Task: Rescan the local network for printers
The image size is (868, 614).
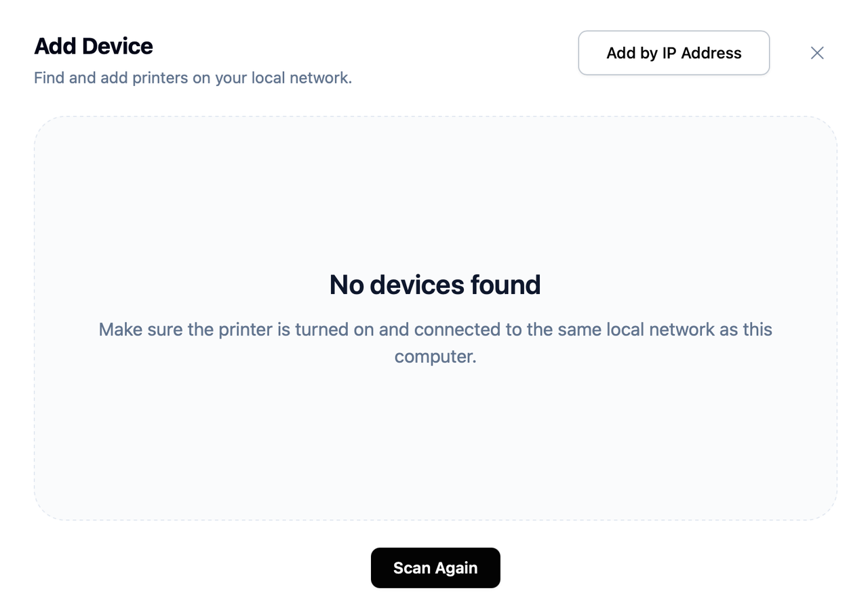Action: (x=435, y=568)
